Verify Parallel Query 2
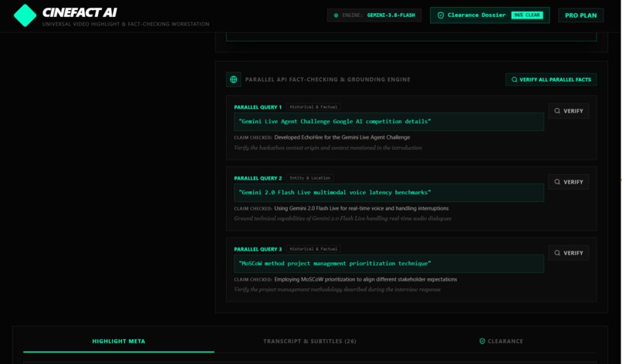 click(x=569, y=182)
